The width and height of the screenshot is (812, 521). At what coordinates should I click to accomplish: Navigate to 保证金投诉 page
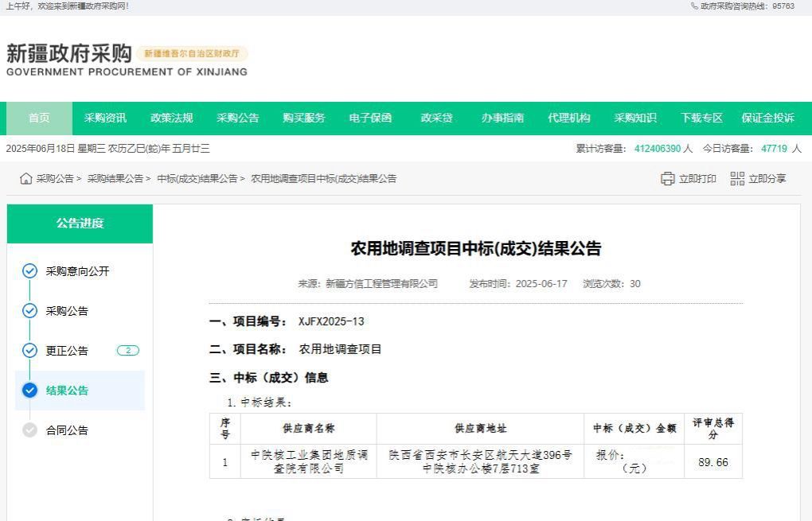coord(767,119)
